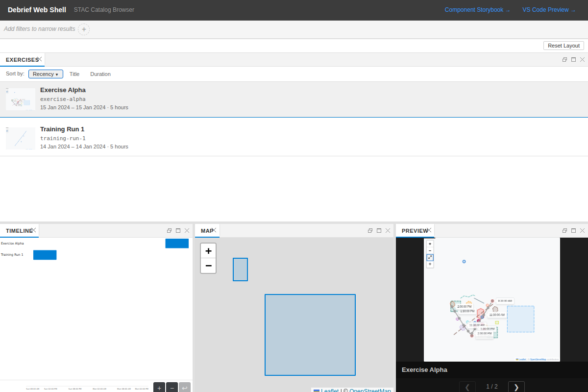Click the add filter plus icon
Screen dimensions: 588x392
coord(84,29)
